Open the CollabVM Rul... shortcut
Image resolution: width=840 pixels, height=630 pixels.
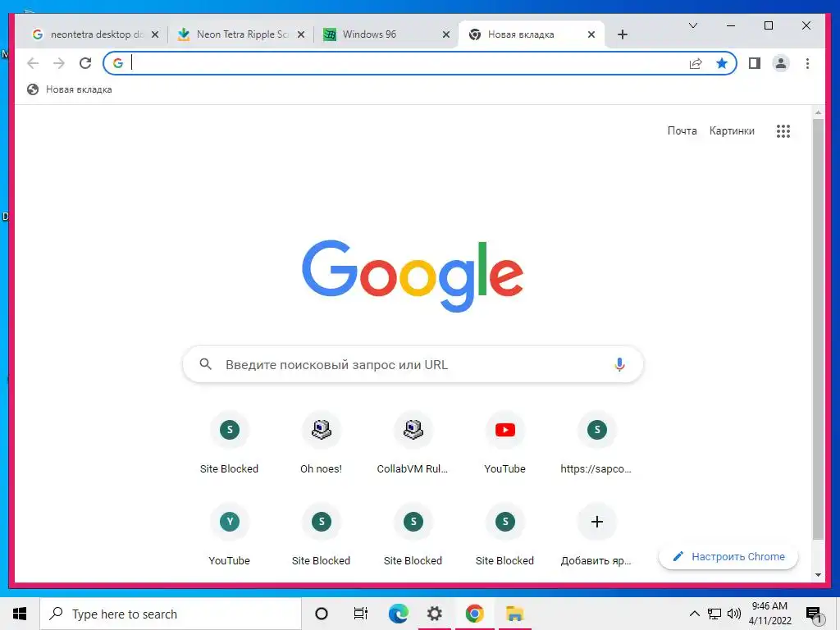coord(413,444)
